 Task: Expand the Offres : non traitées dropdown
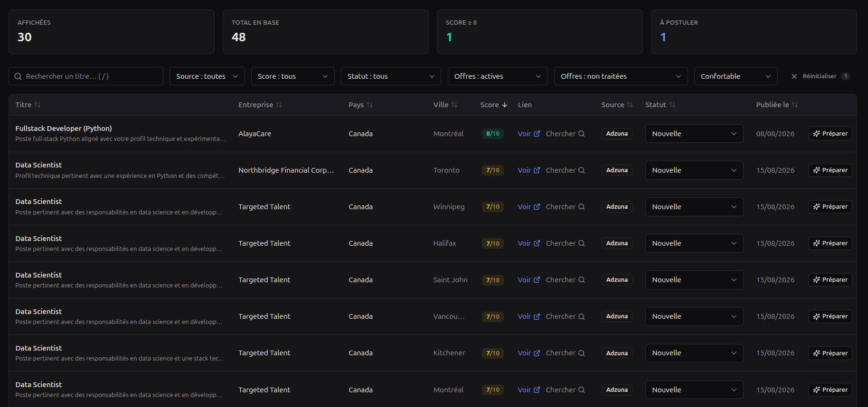[621, 76]
